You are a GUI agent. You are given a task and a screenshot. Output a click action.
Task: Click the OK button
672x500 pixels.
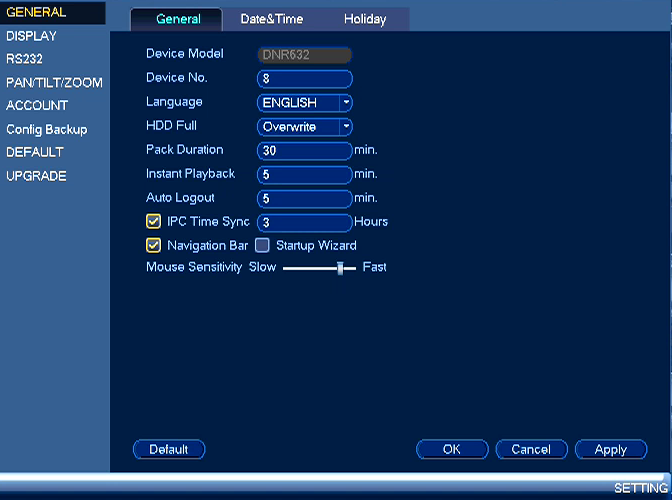452,449
